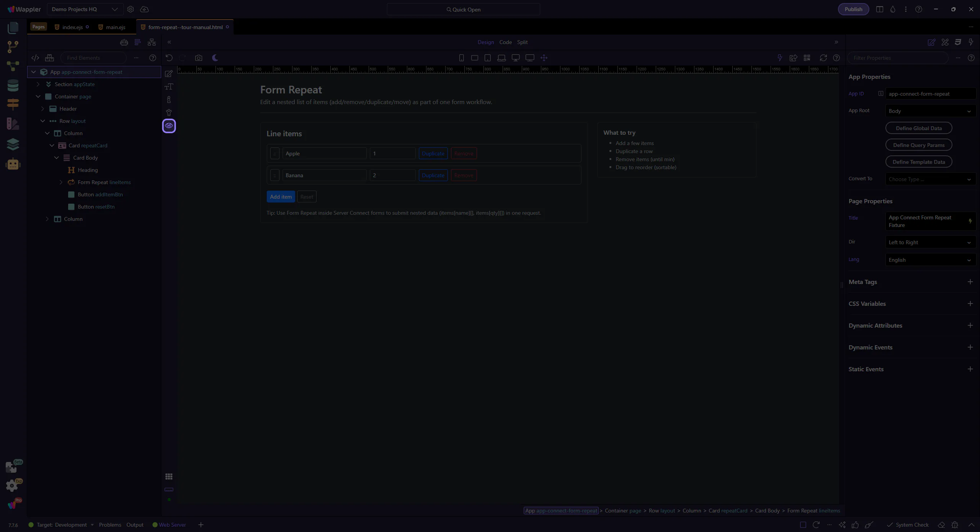The image size is (980, 532).
Task: Add a new Meta Tags entry
Action: 970,282
